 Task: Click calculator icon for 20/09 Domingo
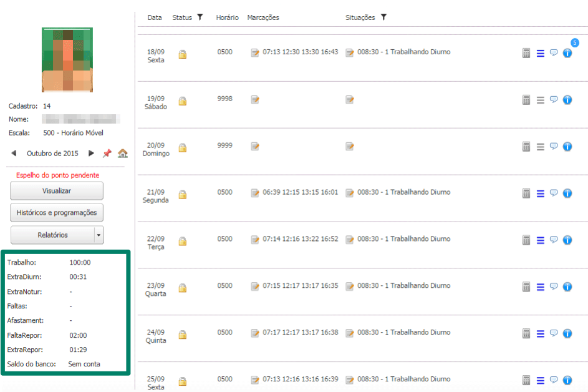click(x=526, y=147)
